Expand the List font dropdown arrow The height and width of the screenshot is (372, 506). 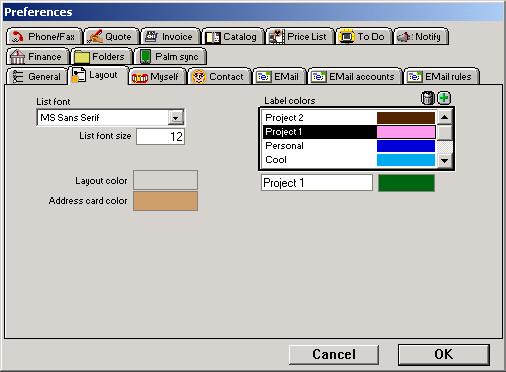point(176,117)
